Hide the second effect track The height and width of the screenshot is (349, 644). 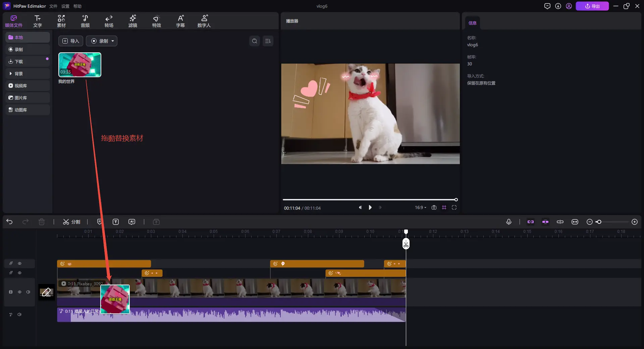tap(19, 273)
